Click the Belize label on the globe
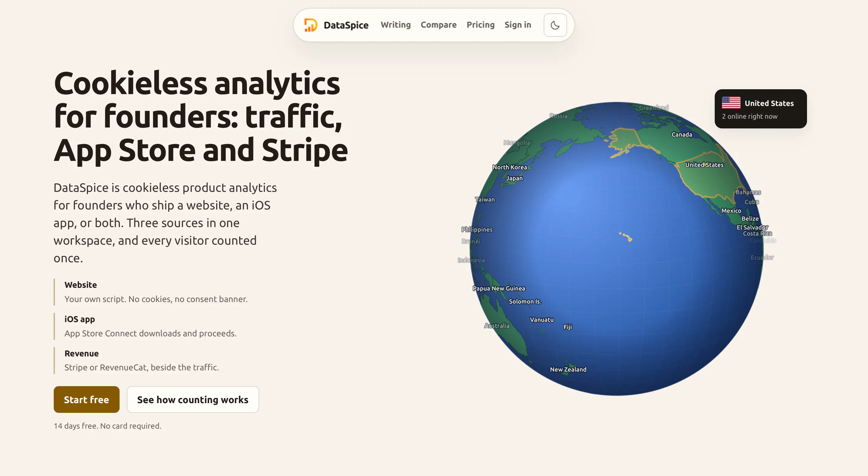The image size is (868, 476). coord(750,219)
